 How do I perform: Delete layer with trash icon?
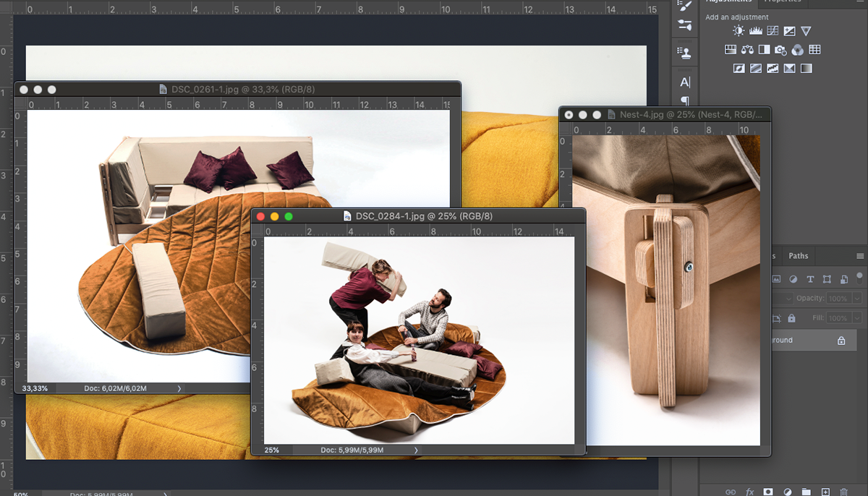click(x=843, y=492)
